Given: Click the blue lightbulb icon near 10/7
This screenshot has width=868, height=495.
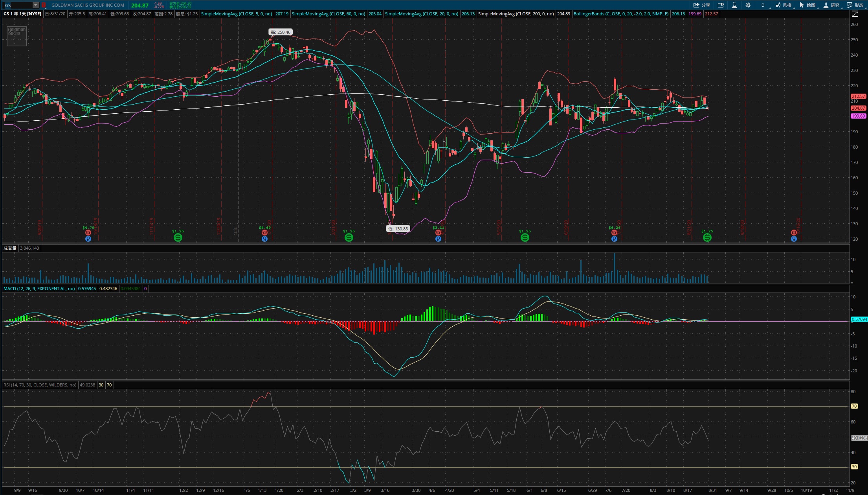Looking at the screenshot, I should click(x=88, y=239).
